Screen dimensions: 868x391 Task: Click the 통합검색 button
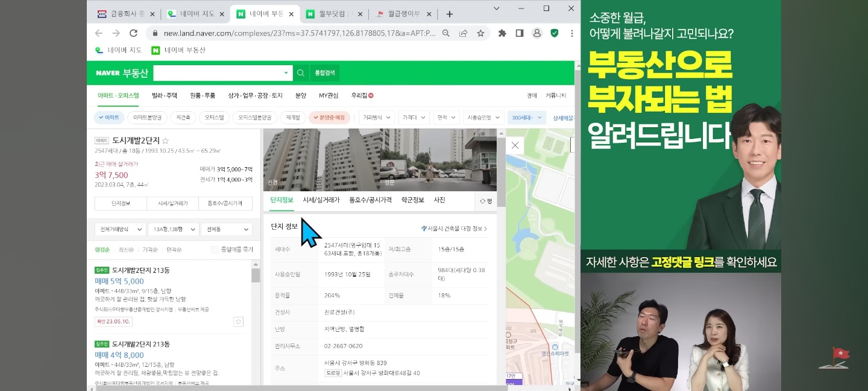click(x=325, y=73)
